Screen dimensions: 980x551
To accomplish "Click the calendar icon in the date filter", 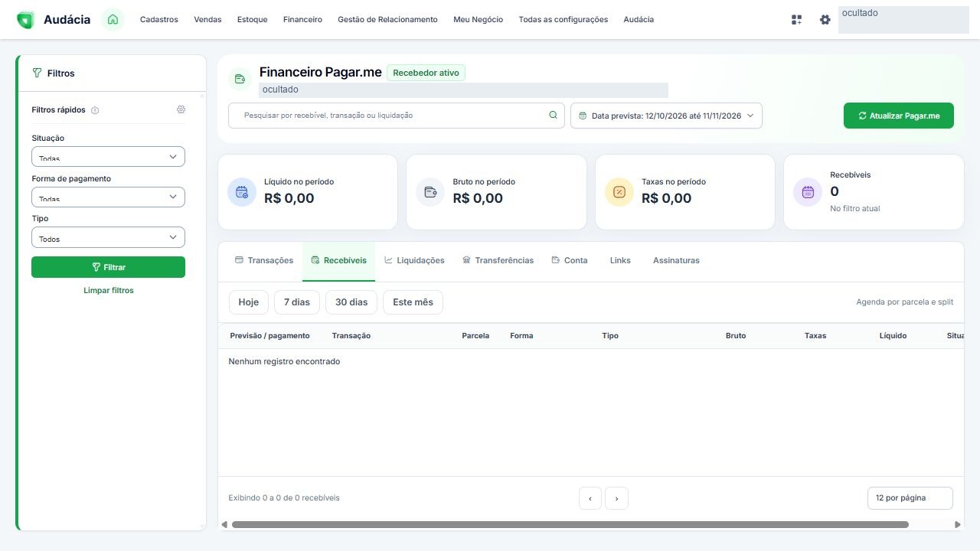I will pos(583,116).
